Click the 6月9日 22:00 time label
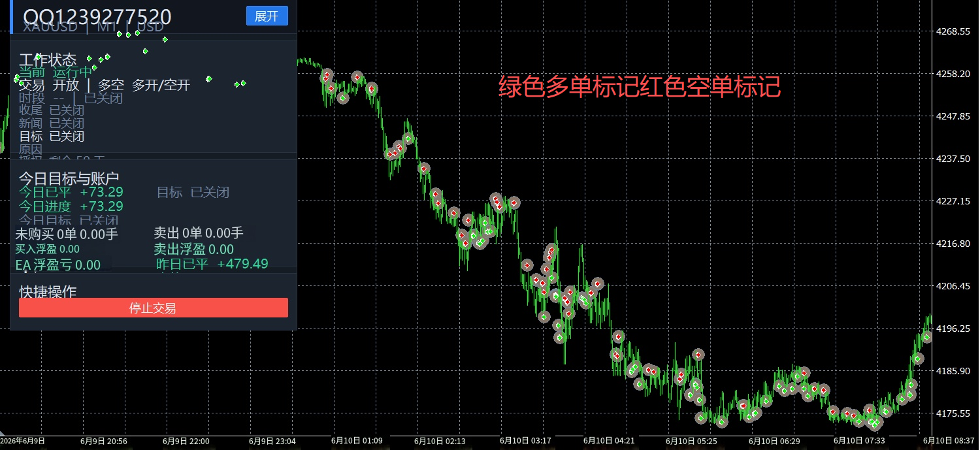 (187, 442)
